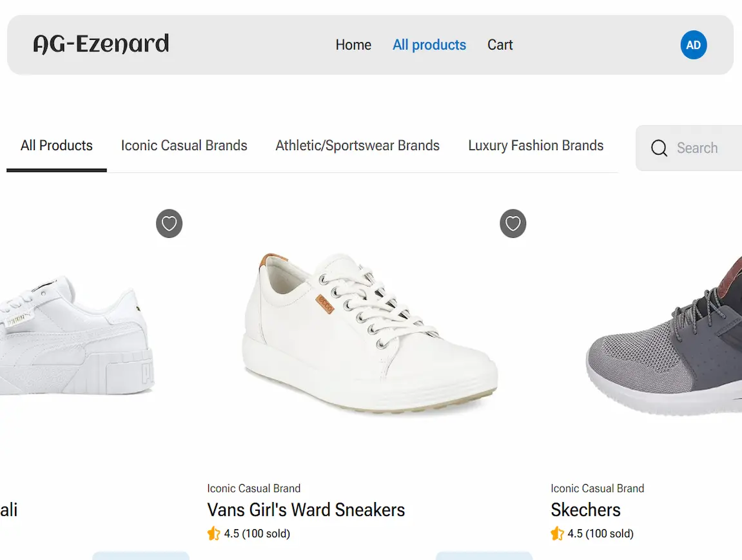The height and width of the screenshot is (560, 742).
Task: Switch to Athletic/Sportswear Brands tab
Action: coord(357,146)
